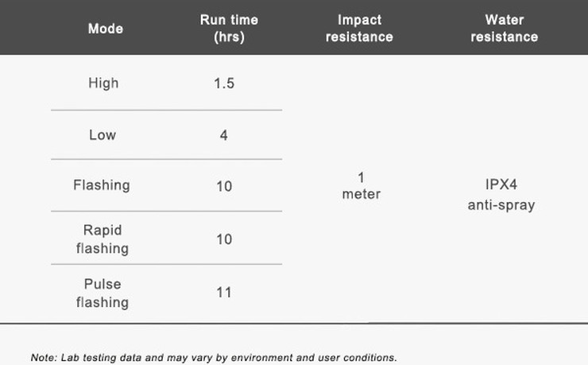Screen dimensions: 588x365
Task: Click the (hrs) unit label in header
Action: point(229,37)
